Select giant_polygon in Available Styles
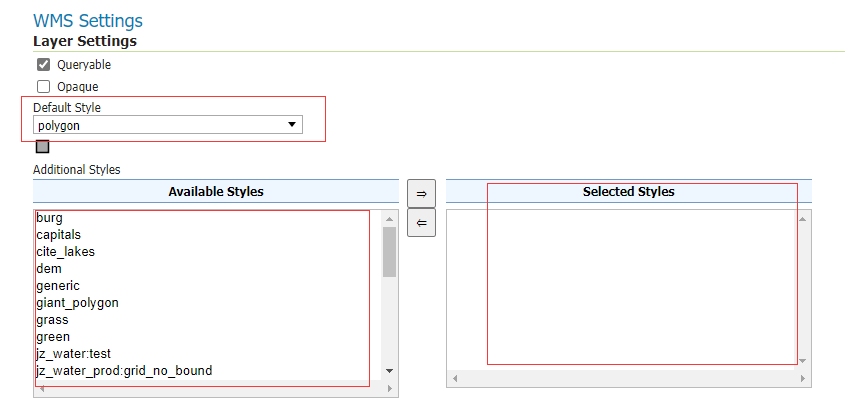Image resolution: width=845 pixels, height=407 pixels. pos(77,302)
